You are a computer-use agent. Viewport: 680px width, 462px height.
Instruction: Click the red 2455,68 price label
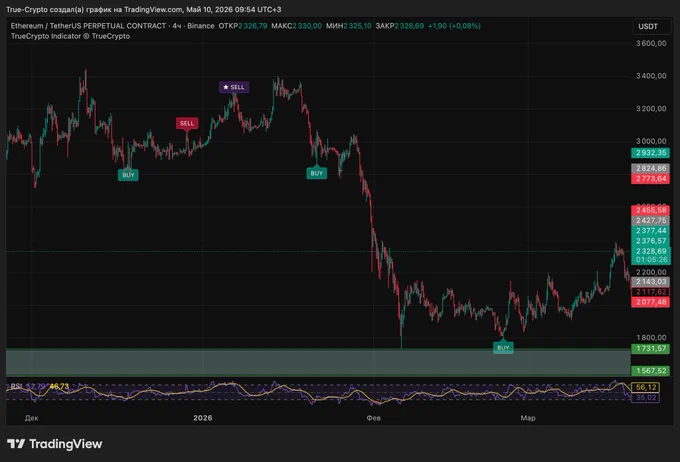point(651,210)
